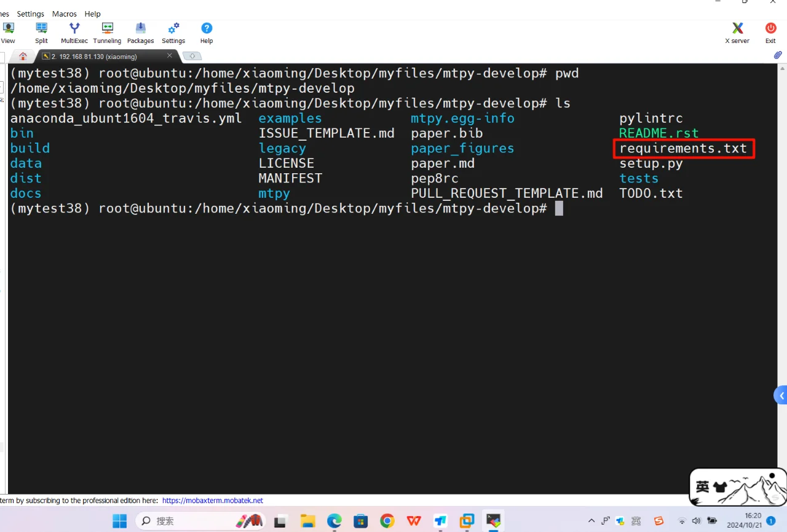Click the requirements.txt file name
This screenshot has height=532, width=787.
(683, 148)
